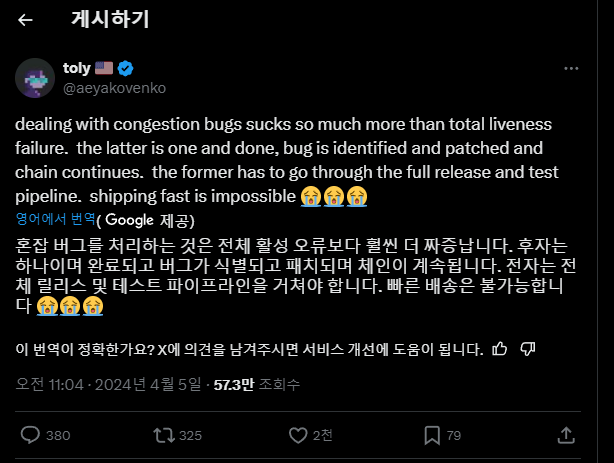The image size is (614, 463).
Task: Rate the translation with thumbs up
Action: (x=499, y=349)
